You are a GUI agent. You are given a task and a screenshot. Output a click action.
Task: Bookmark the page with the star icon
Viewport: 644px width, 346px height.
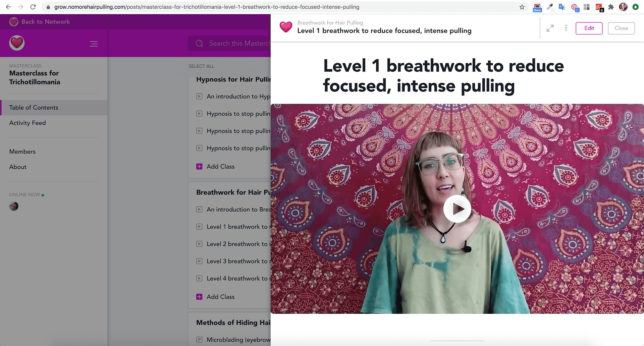[522, 7]
